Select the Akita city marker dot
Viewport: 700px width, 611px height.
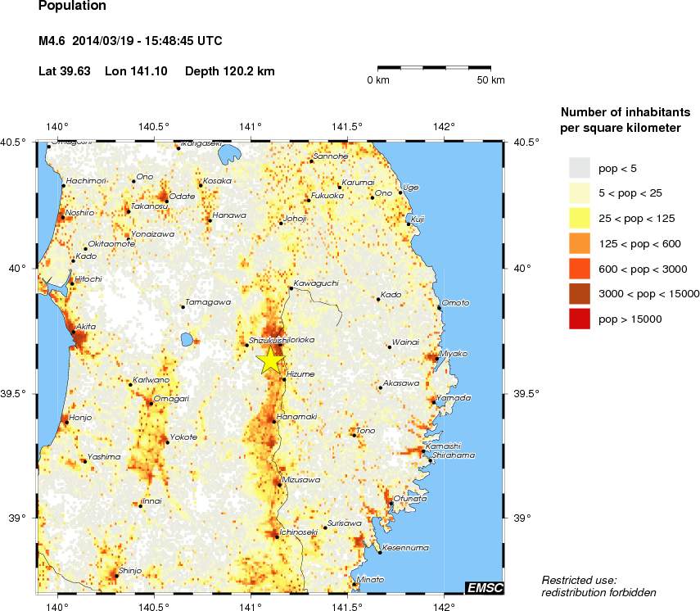[x=73, y=333]
